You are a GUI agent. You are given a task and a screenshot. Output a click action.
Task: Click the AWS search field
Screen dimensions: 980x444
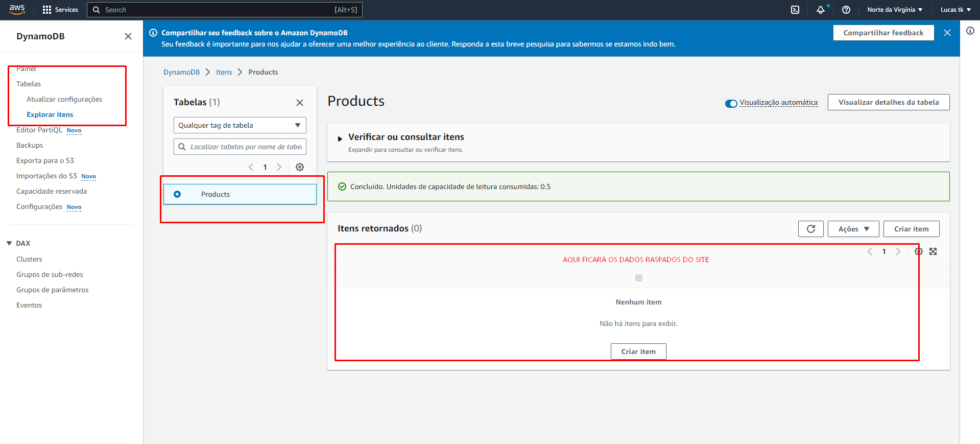[x=225, y=10]
